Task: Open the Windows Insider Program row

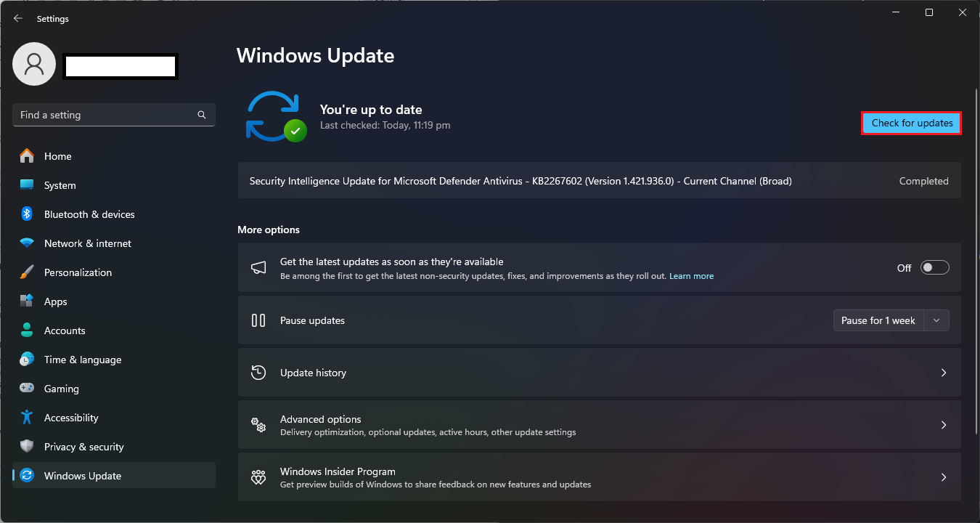Action: (599, 477)
